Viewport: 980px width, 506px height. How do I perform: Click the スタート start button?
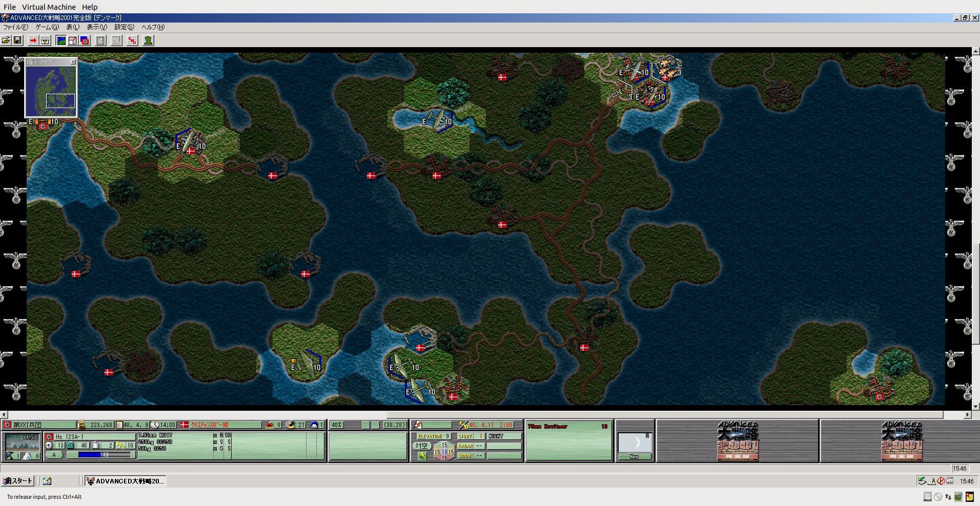(18, 481)
